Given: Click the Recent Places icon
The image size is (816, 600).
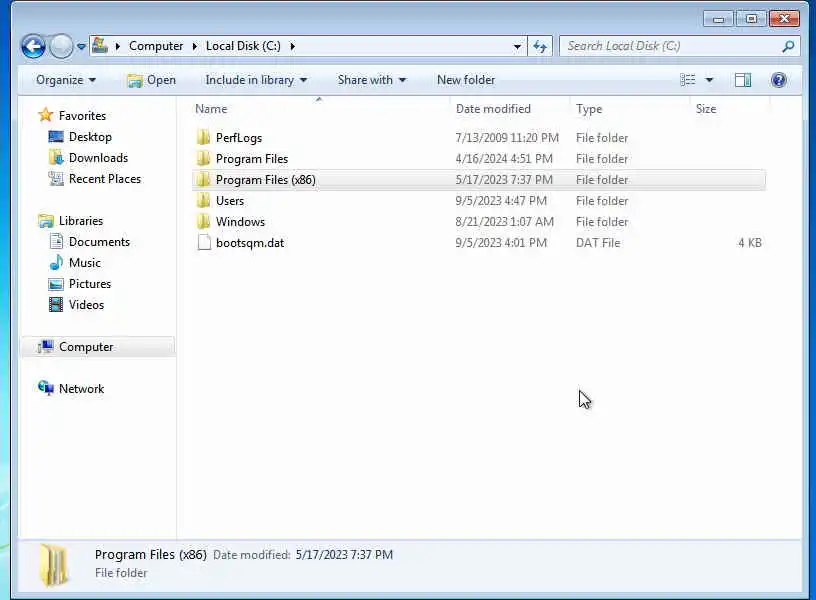Looking at the screenshot, I should [56, 178].
